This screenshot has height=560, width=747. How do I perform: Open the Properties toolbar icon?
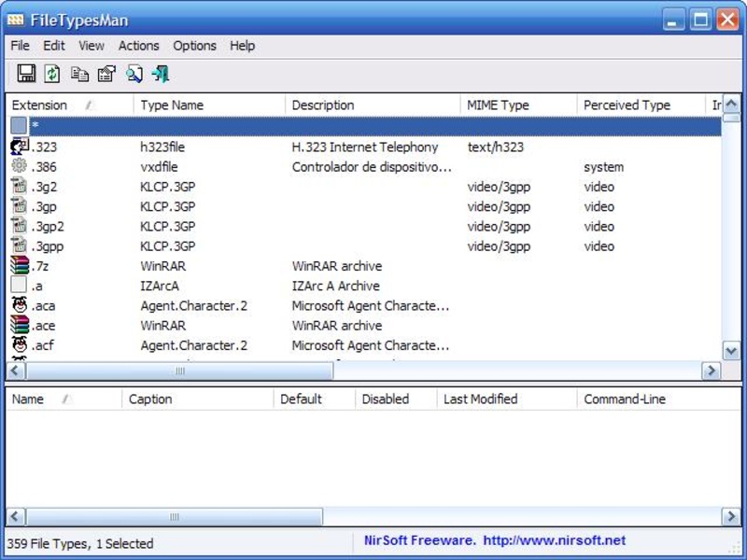coord(106,74)
